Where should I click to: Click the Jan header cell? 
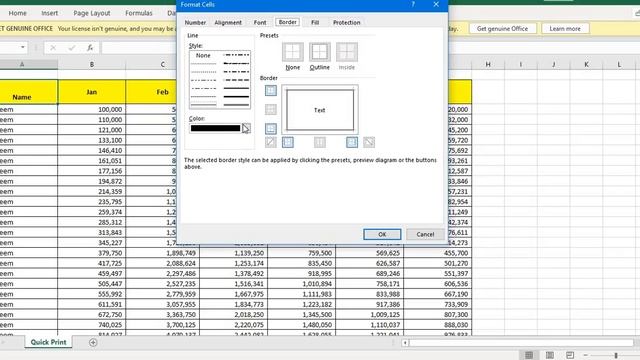[92, 92]
